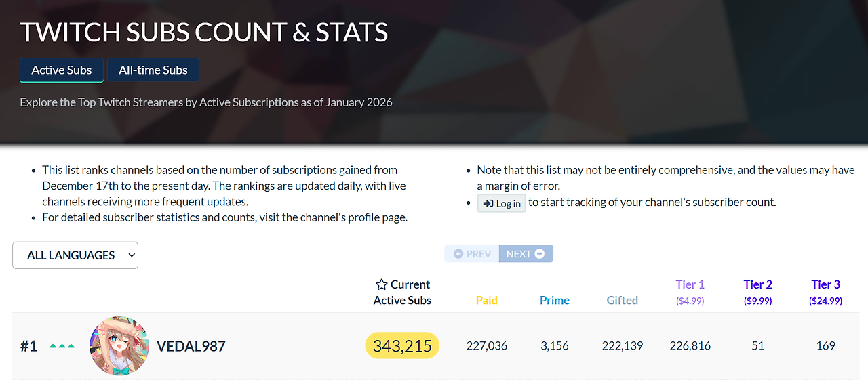
Task: Click the Log in button
Action: [502, 203]
